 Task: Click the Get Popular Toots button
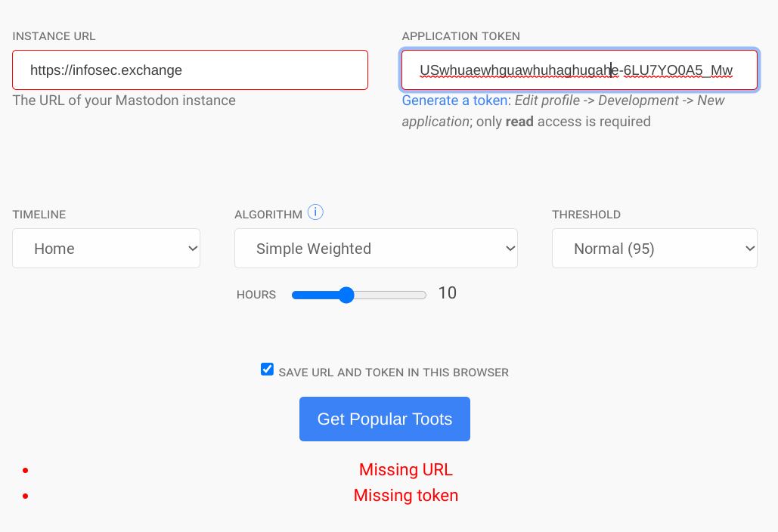coord(385,419)
